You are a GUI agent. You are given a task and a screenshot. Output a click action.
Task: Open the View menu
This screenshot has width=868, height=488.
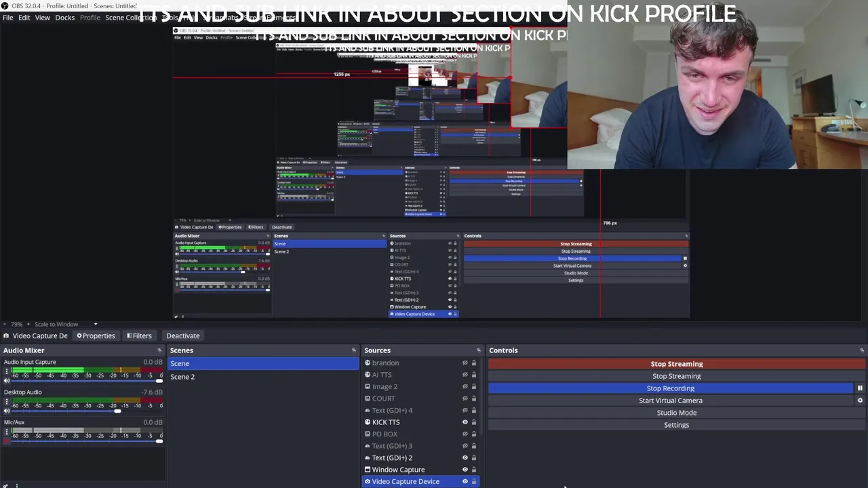coord(42,18)
